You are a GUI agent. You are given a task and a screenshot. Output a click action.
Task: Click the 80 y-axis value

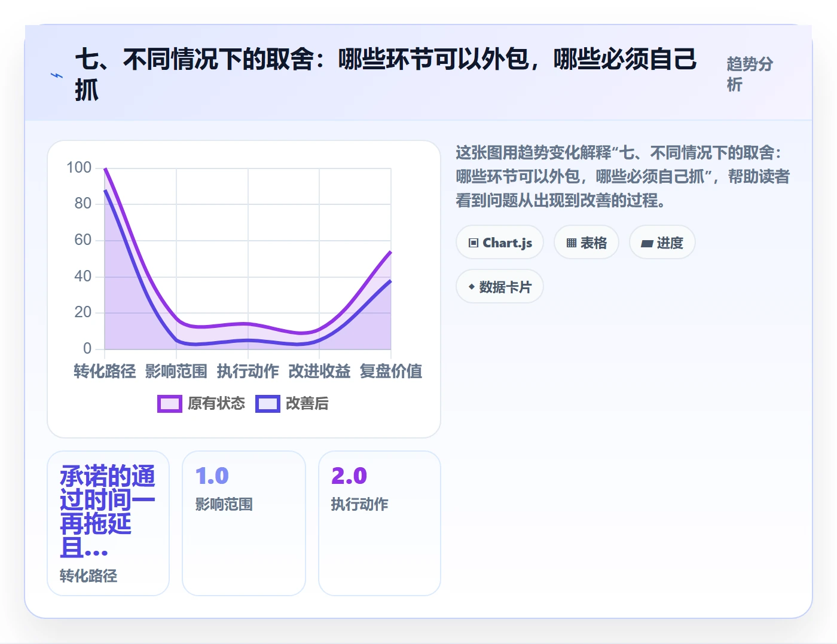[x=83, y=204]
